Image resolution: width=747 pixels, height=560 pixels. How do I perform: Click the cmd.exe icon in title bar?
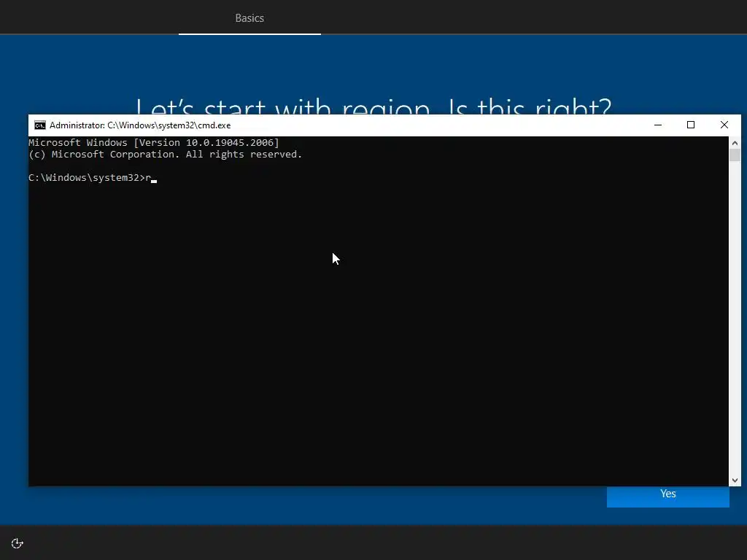click(40, 125)
